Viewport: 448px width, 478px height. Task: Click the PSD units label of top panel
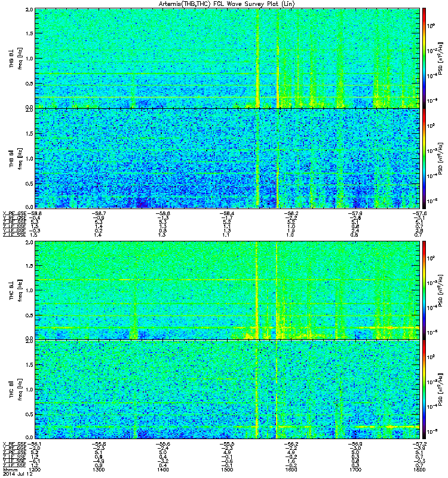[440, 58]
